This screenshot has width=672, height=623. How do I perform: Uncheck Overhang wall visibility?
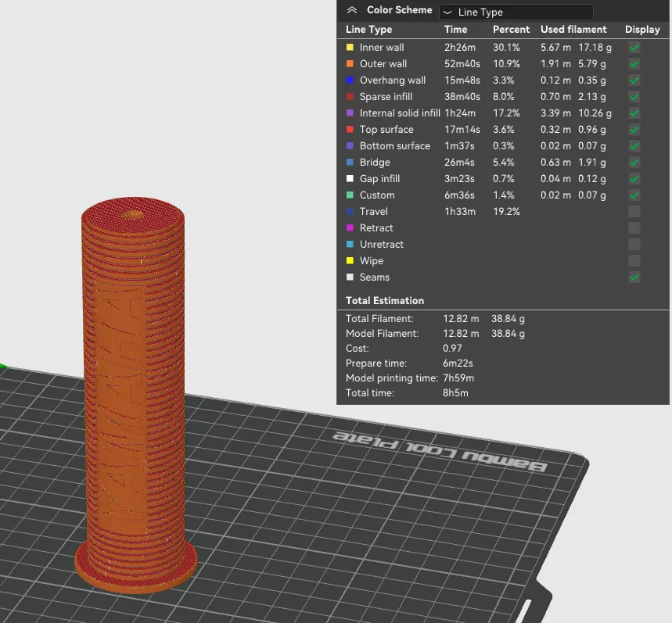[x=634, y=81]
